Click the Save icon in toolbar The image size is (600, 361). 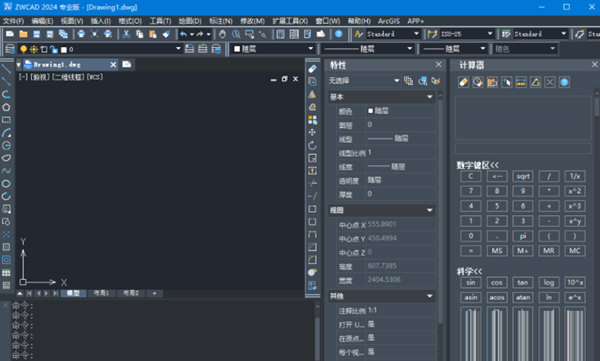pos(36,34)
